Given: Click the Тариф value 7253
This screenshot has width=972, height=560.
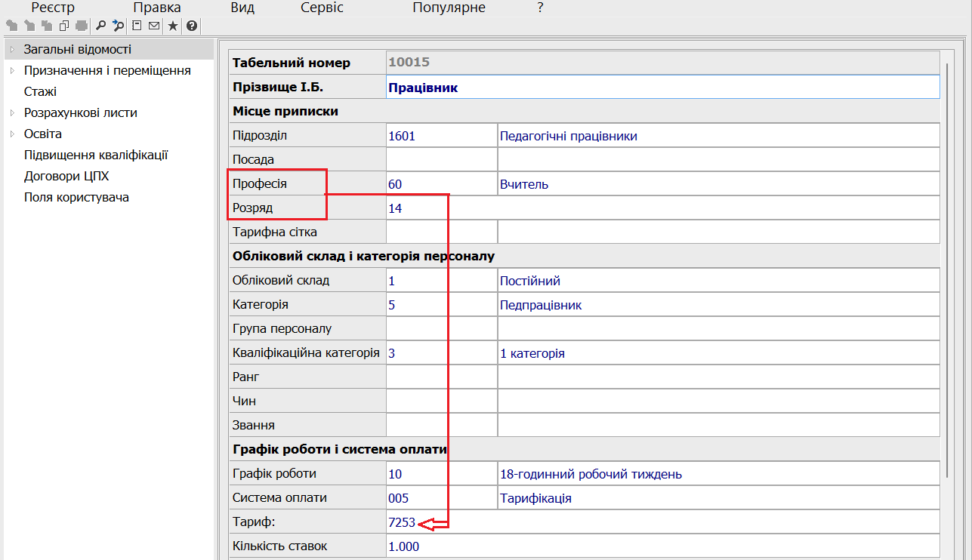Looking at the screenshot, I should tap(662, 522).
